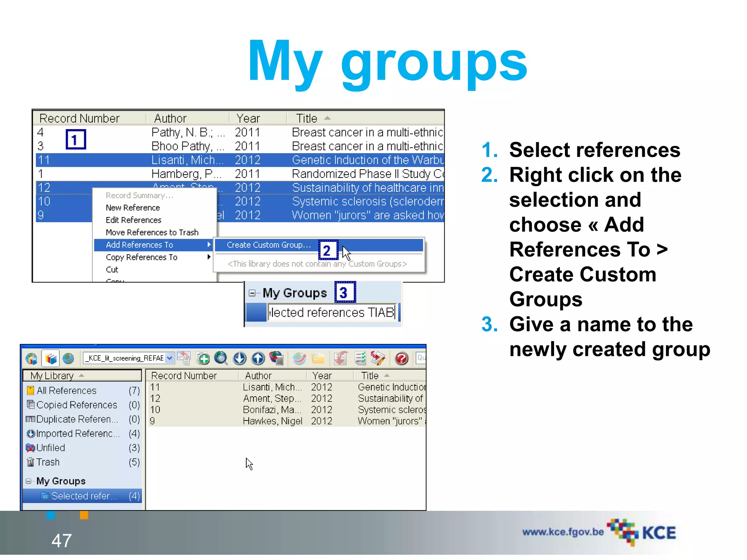Screen dimensions: 747x560
Task: Select upper row Pathy, N. B. 2011
Action: pyautogui.click(x=240, y=132)
